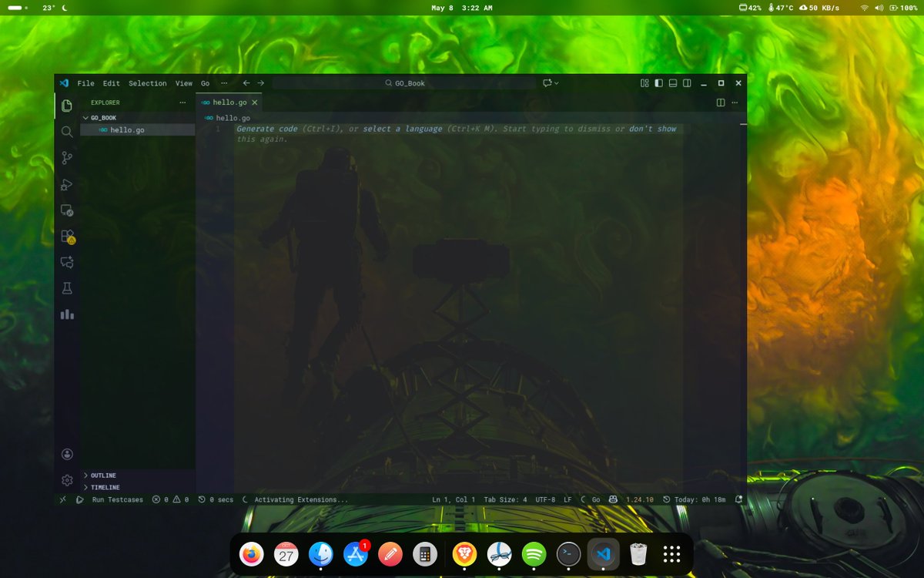Open the calendar app in the dock
This screenshot has width=924, height=578.
[286, 554]
